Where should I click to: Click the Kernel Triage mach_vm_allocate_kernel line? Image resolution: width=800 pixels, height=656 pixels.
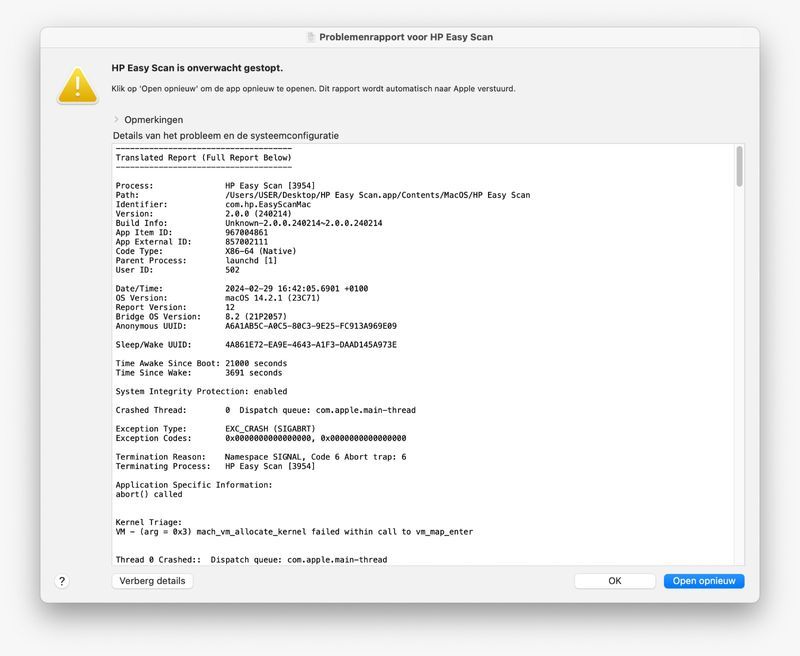point(294,532)
